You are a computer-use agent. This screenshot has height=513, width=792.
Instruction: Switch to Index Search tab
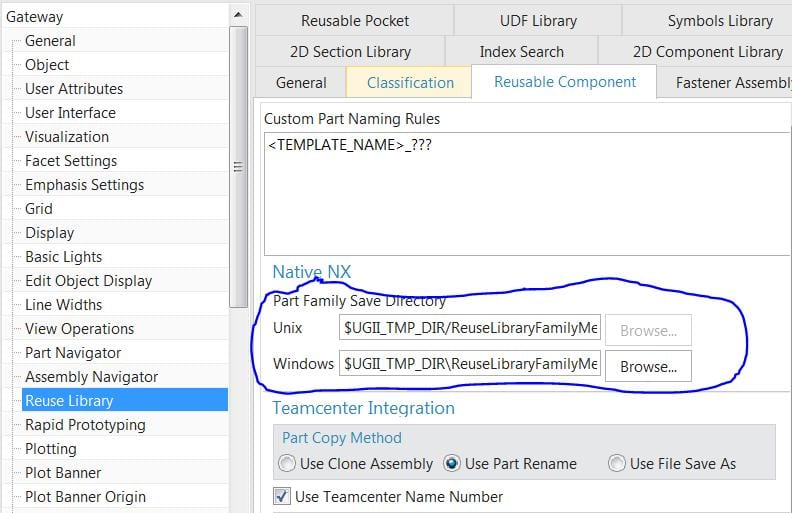pos(521,52)
